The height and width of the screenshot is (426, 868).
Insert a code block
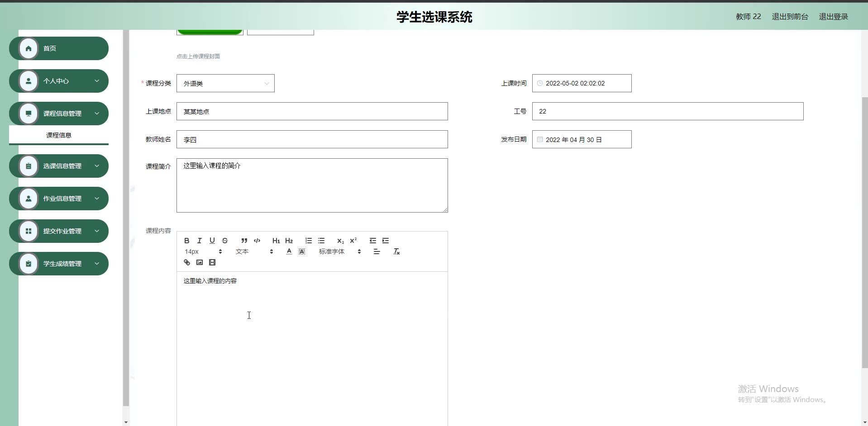pyautogui.click(x=257, y=241)
